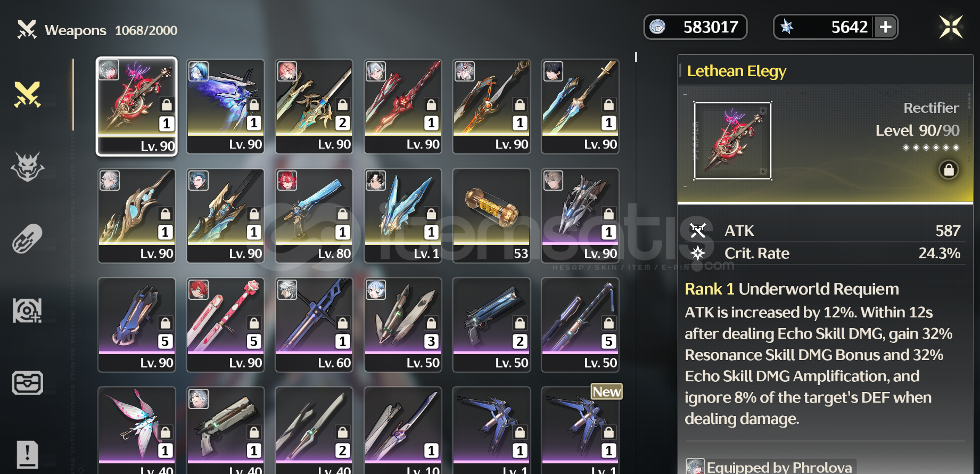Select the Weapons category sidebar icon

[x=27, y=95]
